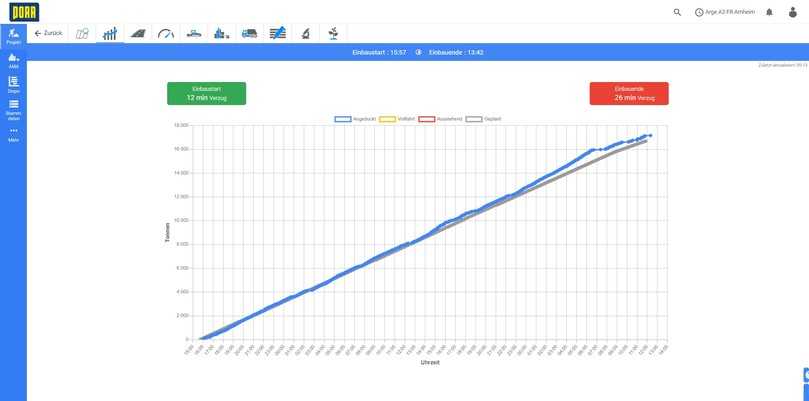Viewport: 809px width, 401px height.
Task: Click the speedometer gauge icon
Action: tap(166, 33)
